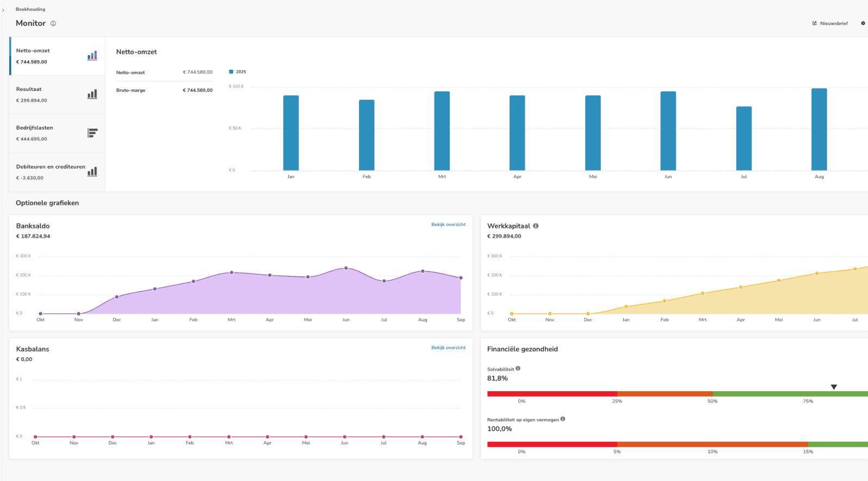The image size is (868, 481).
Task: Click the Mrt bar in Netto-omzet chart
Action: point(442,131)
